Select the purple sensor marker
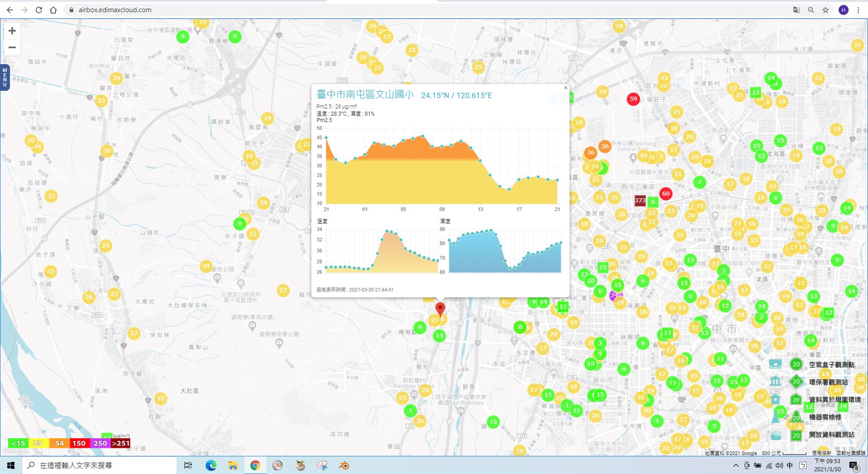 pos(615,296)
